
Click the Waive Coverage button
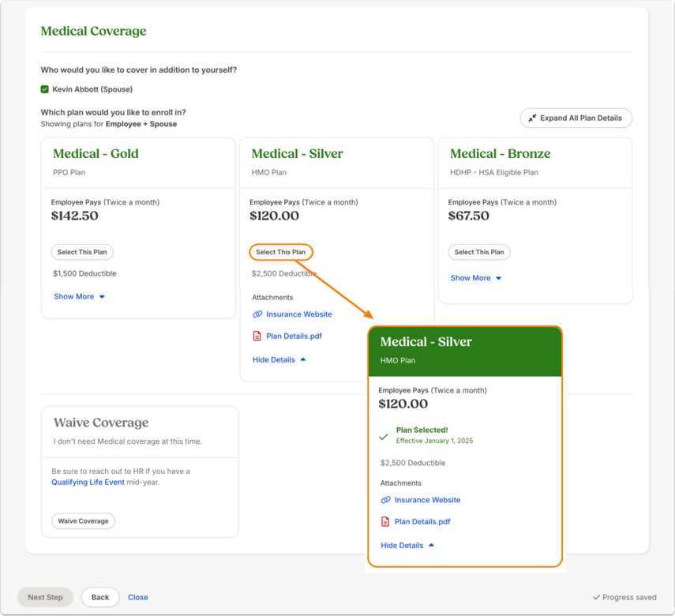pyautogui.click(x=83, y=520)
